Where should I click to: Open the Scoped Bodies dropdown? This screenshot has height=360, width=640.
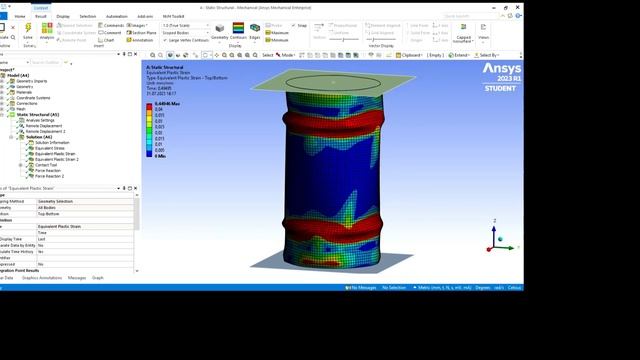click(x=186, y=33)
